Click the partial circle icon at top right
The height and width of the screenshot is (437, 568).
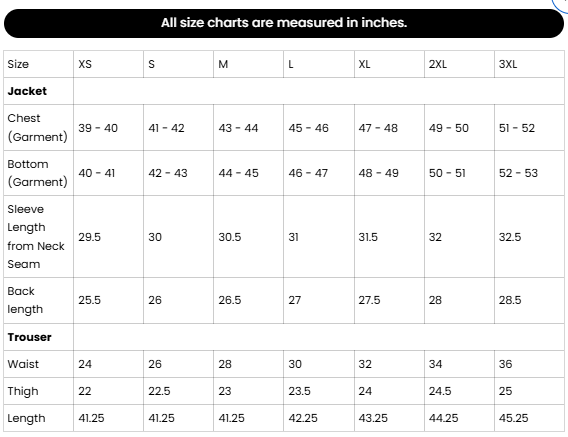click(561, 5)
